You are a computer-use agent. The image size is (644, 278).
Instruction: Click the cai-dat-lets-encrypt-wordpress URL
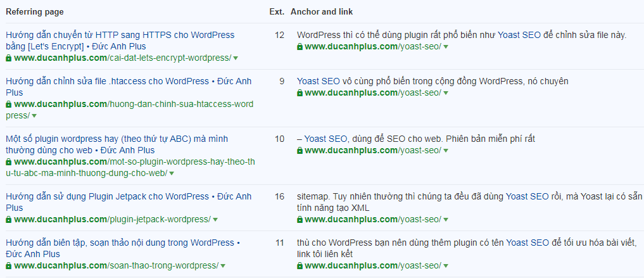point(122,58)
